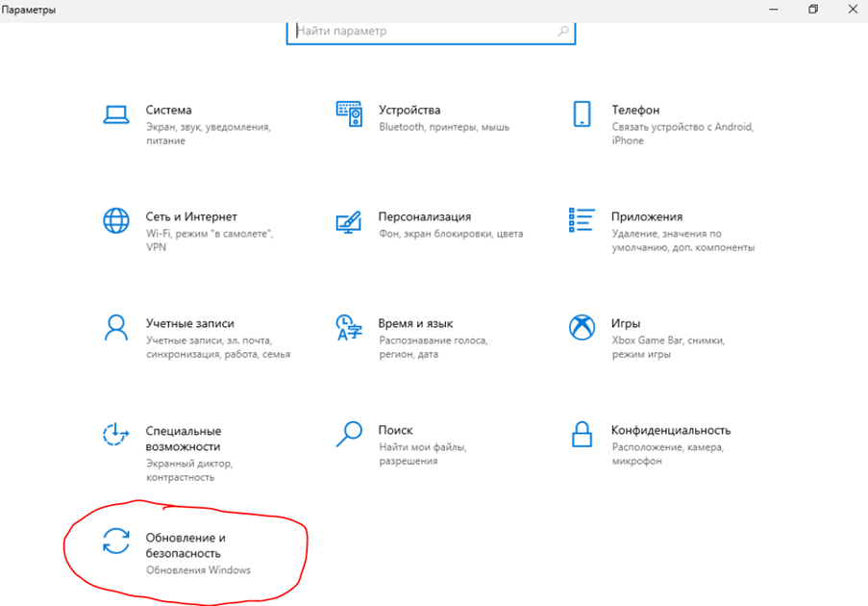The height and width of the screenshot is (606, 868).
Task: Open the Devices keyboard and speaker icon
Action: point(349,114)
